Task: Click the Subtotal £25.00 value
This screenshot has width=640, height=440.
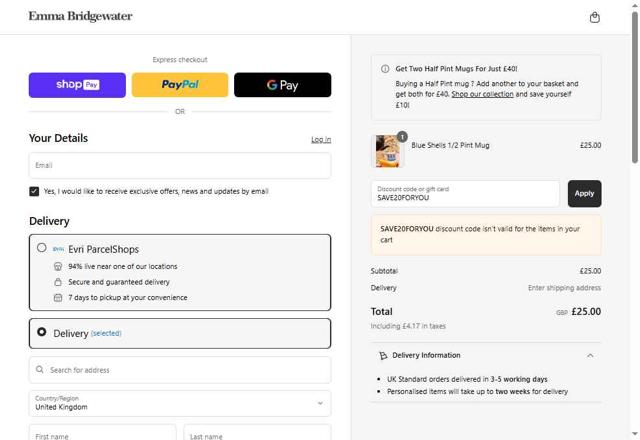Action: point(590,271)
